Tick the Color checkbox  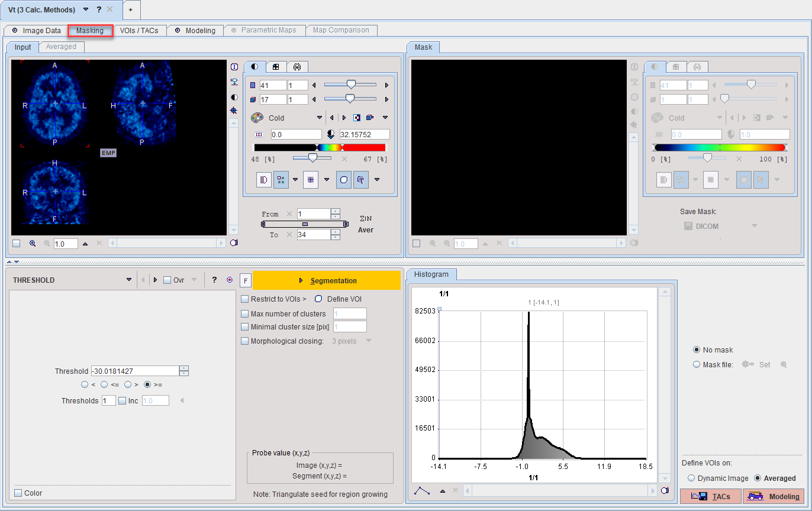18,493
